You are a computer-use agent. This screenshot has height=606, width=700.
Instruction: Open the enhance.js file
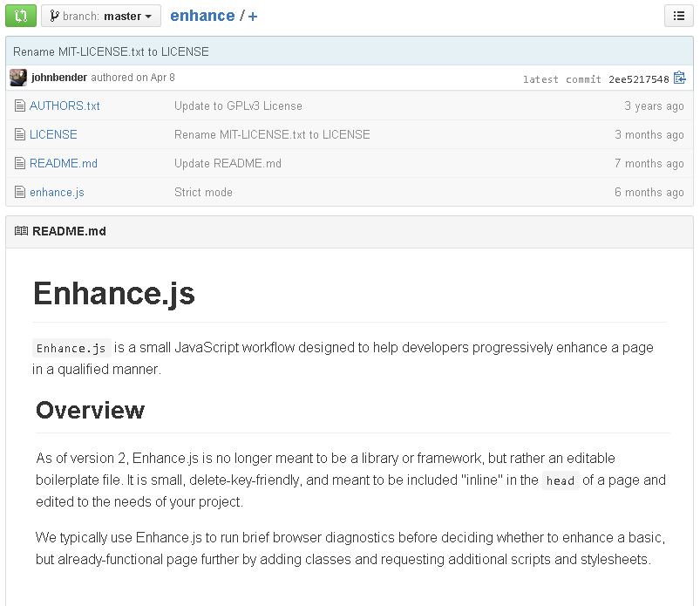click(x=57, y=193)
